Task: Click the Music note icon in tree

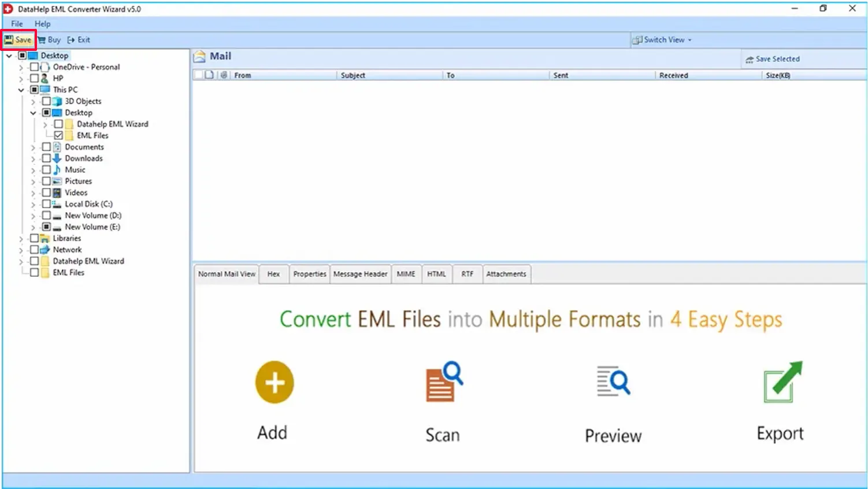Action: pos(57,170)
